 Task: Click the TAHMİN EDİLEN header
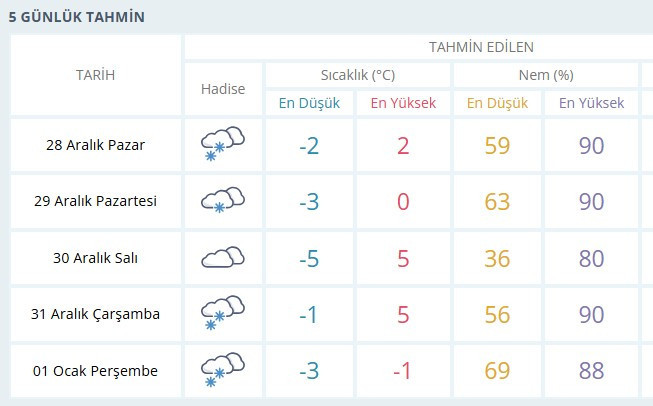pyautogui.click(x=481, y=47)
